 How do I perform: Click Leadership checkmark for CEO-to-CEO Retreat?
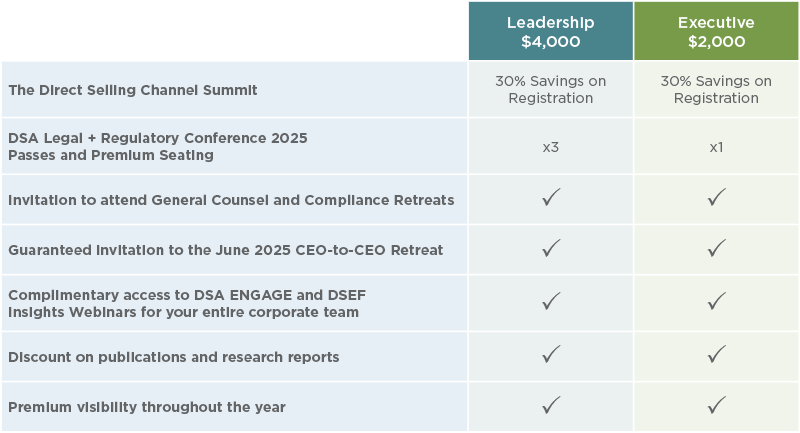[551, 248]
